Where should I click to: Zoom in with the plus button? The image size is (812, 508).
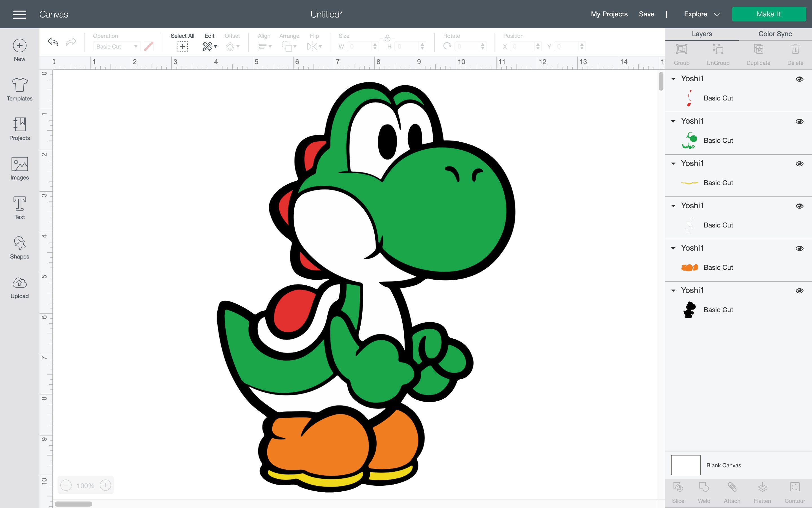(x=105, y=485)
